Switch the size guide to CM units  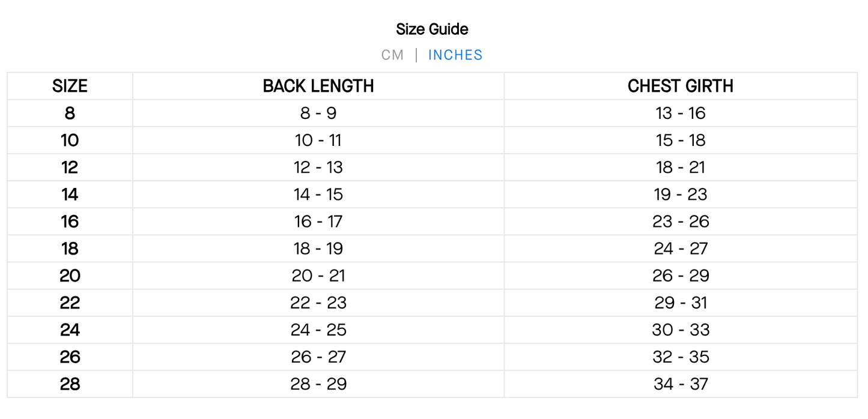click(x=392, y=55)
